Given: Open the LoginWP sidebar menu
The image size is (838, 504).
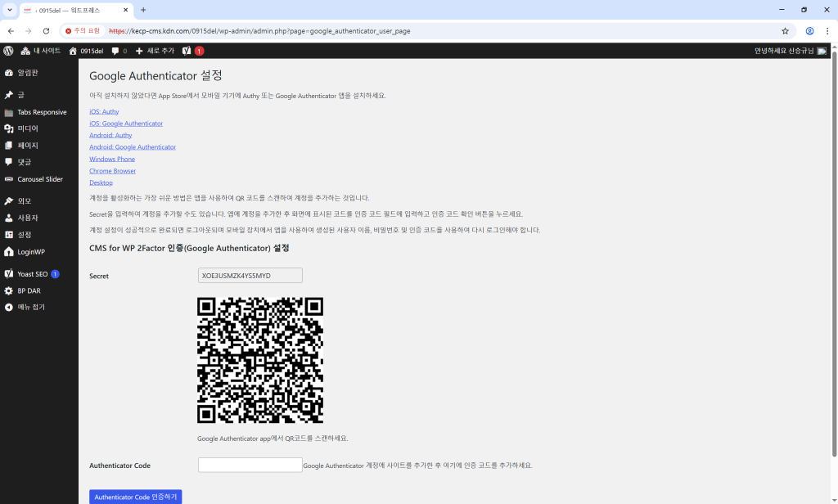Looking at the screenshot, I should tap(31, 252).
